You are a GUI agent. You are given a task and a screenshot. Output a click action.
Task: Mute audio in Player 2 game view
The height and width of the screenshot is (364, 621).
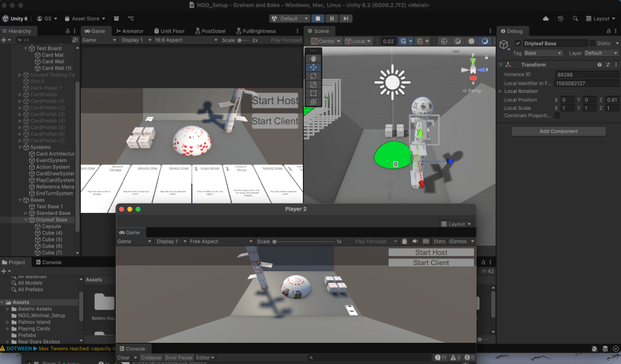click(415, 241)
